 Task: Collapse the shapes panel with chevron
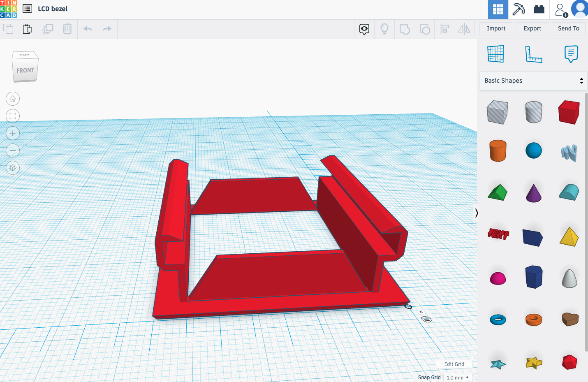[477, 213]
